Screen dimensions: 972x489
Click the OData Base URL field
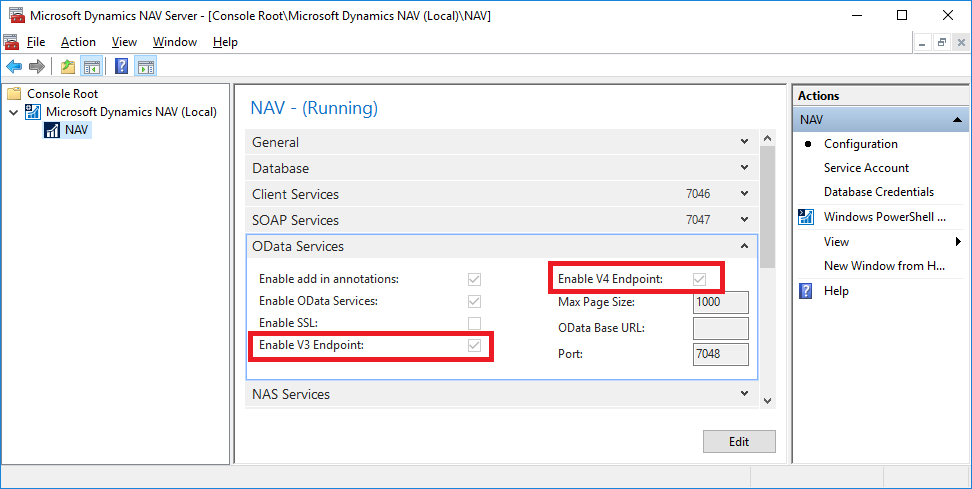click(720, 328)
